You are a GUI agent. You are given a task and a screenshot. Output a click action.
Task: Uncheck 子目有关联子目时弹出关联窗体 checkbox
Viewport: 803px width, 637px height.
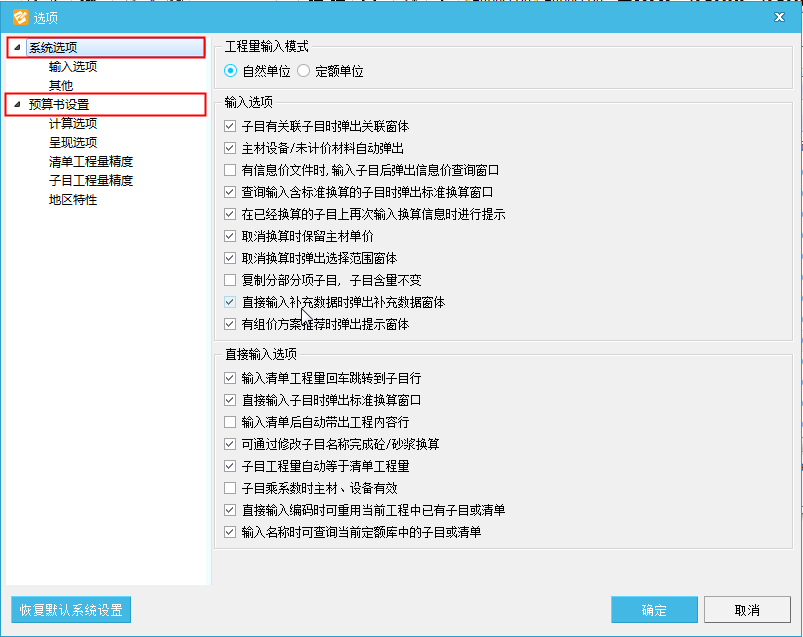point(231,127)
